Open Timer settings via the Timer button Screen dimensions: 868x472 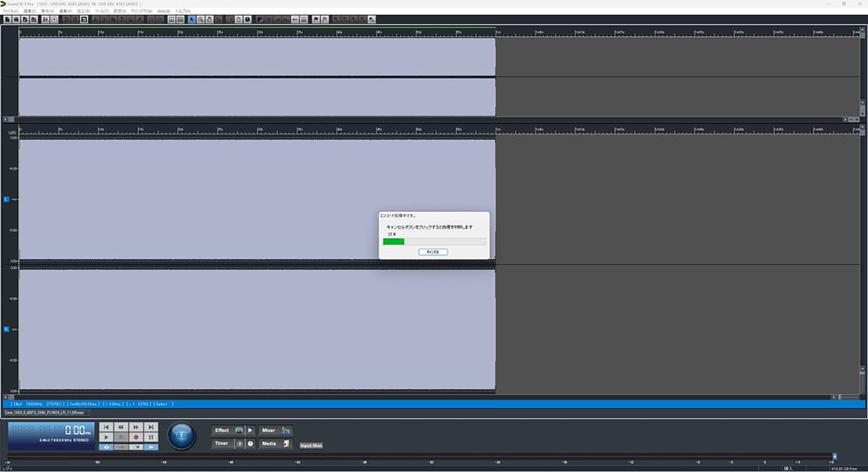pos(221,443)
